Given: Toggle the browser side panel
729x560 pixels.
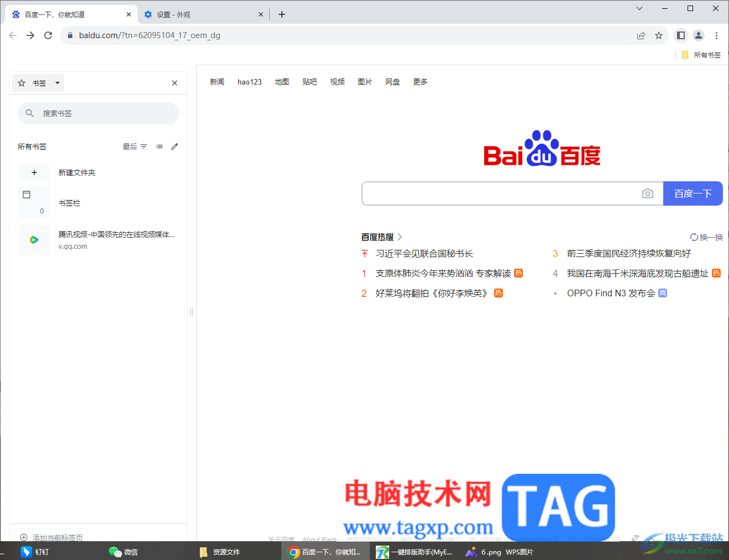Looking at the screenshot, I should point(681,35).
